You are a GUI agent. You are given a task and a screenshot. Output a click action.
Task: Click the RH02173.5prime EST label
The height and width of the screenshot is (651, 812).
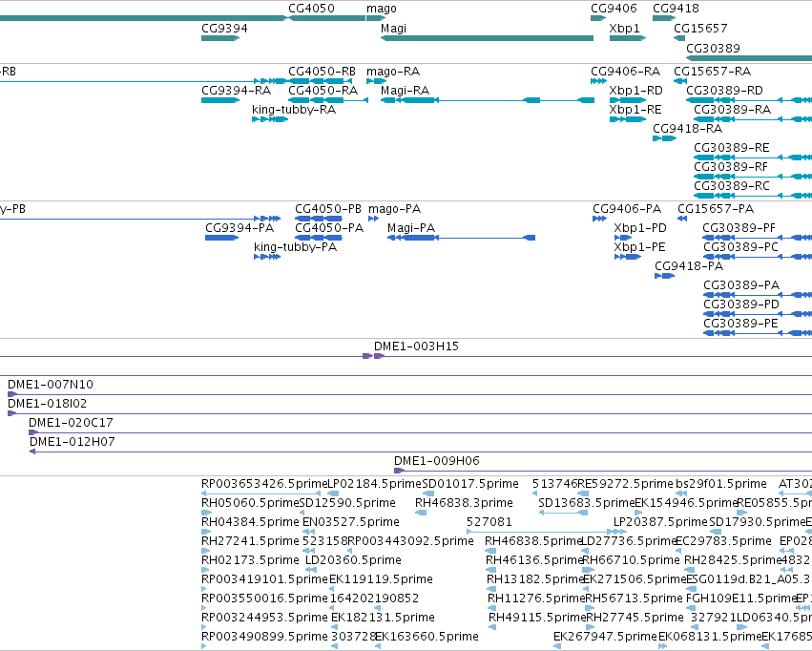[x=250, y=561]
